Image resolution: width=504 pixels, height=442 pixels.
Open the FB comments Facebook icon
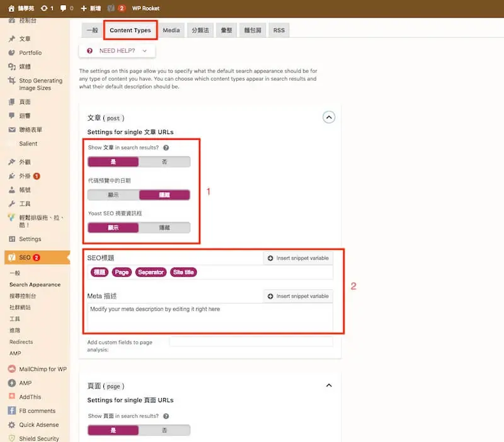pos(12,411)
